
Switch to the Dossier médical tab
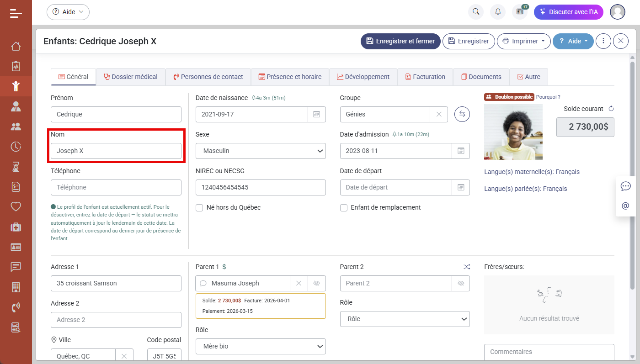[x=130, y=77]
